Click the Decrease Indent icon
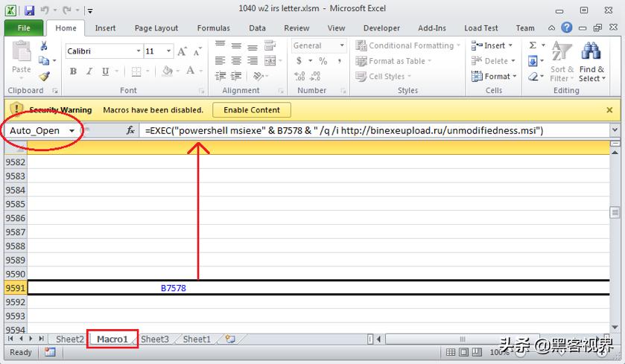Viewport: 625px width, 364px height. (220, 76)
